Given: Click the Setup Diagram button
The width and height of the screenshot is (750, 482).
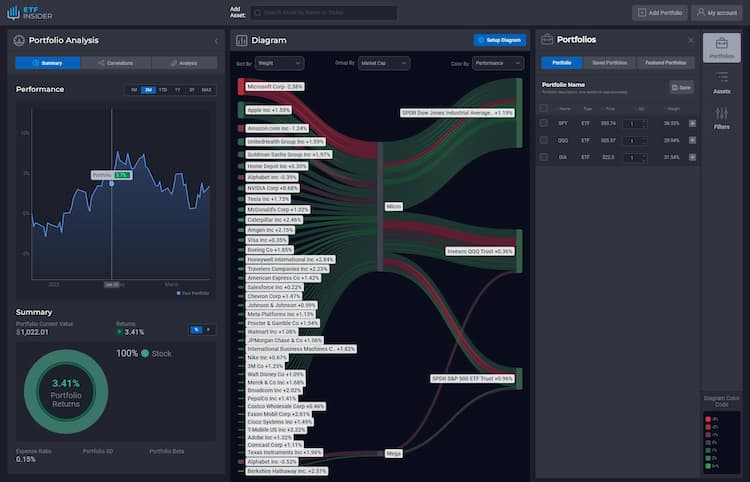Looking at the screenshot, I should click(x=499, y=40).
